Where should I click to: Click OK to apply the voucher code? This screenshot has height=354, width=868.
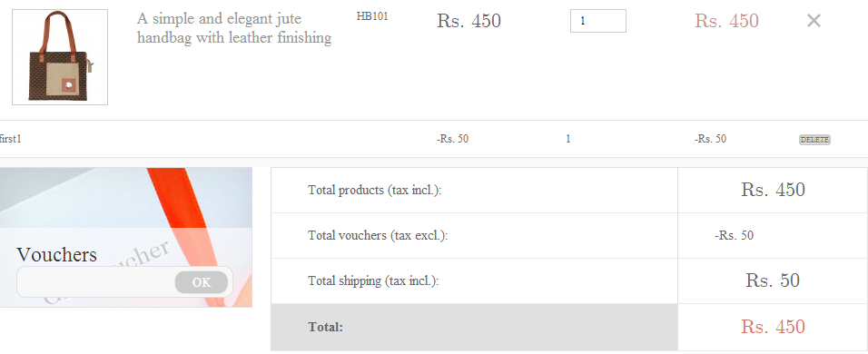click(x=202, y=282)
